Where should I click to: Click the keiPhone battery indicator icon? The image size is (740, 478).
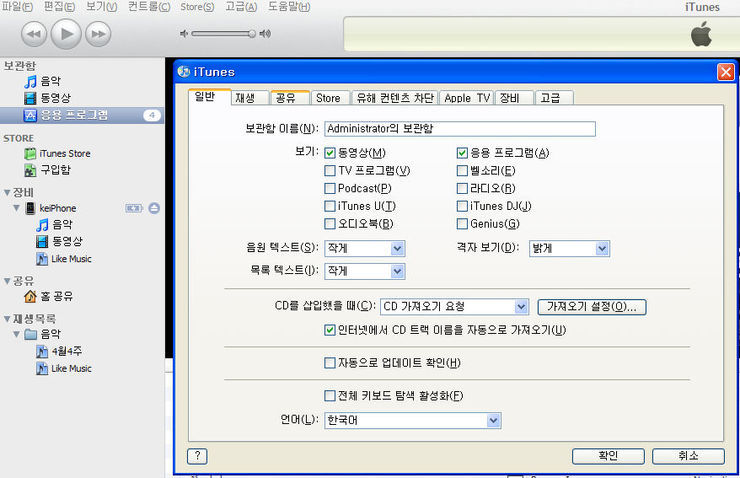click(134, 208)
